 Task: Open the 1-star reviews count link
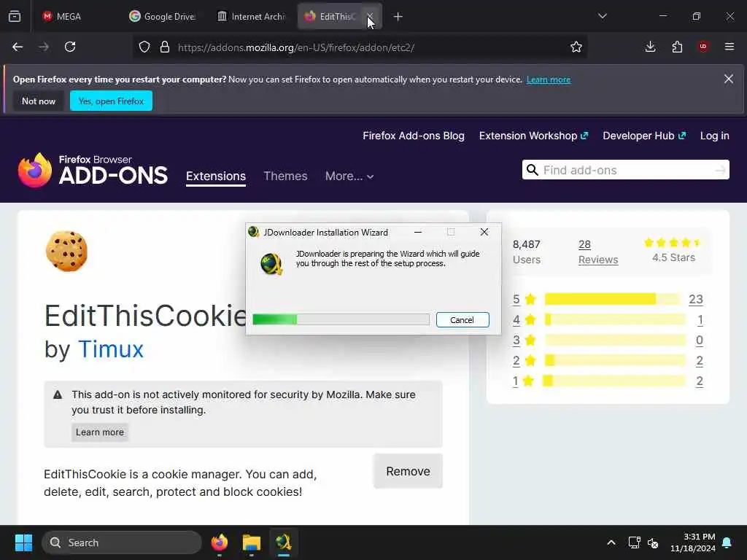[700, 381]
